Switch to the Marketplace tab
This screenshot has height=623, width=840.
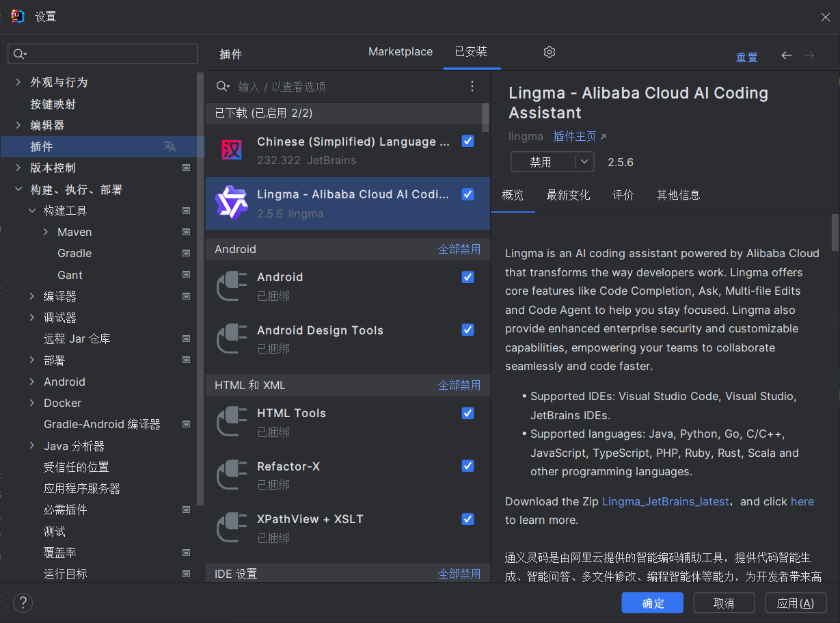[x=401, y=52]
